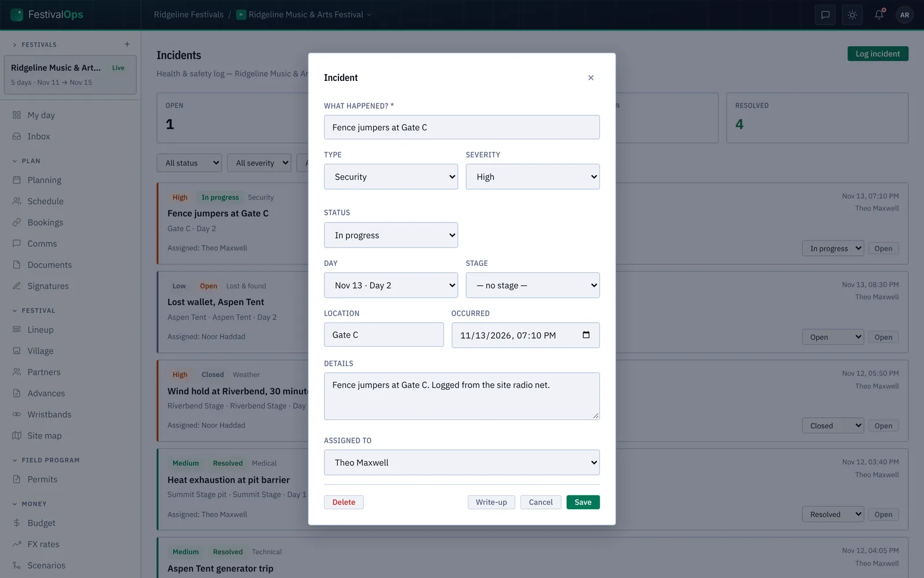
Task: Open the Stage dropdown with no stage
Action: [x=532, y=286]
